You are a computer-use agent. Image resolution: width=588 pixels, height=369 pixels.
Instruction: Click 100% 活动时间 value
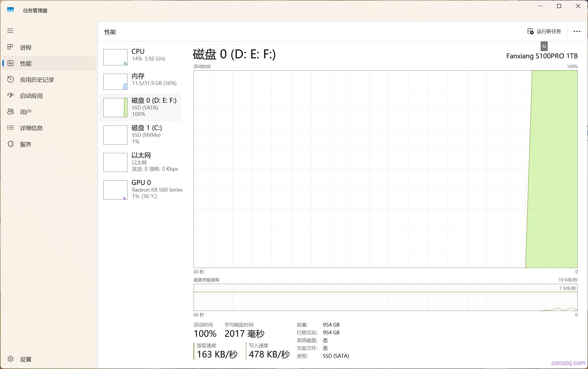pos(205,334)
